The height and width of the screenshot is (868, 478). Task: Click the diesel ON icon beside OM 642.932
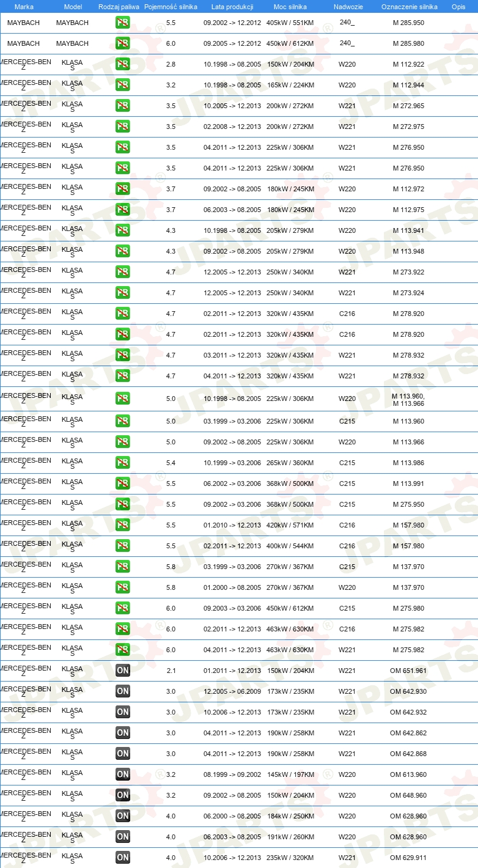(123, 713)
